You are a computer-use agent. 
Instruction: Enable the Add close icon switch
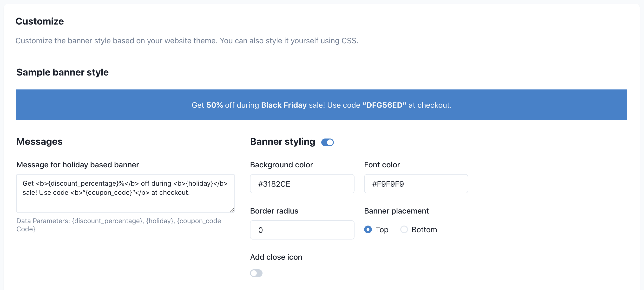coord(256,273)
